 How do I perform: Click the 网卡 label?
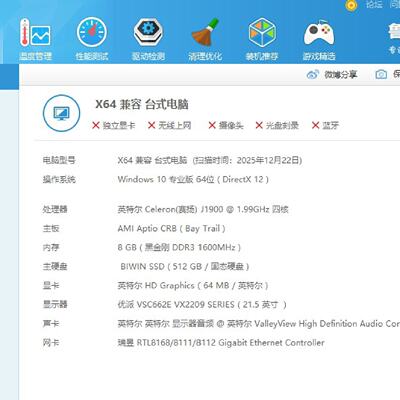pos(51,342)
